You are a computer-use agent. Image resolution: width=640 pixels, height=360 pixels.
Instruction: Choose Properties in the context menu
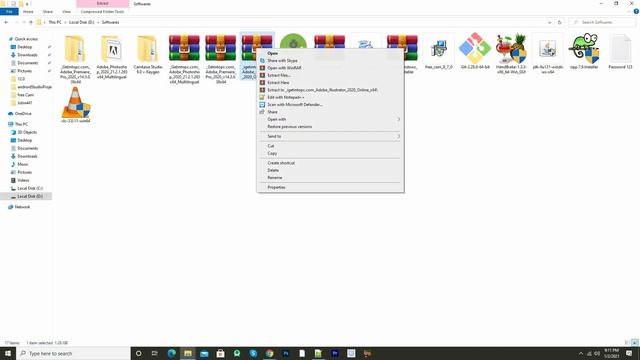[330, 187]
